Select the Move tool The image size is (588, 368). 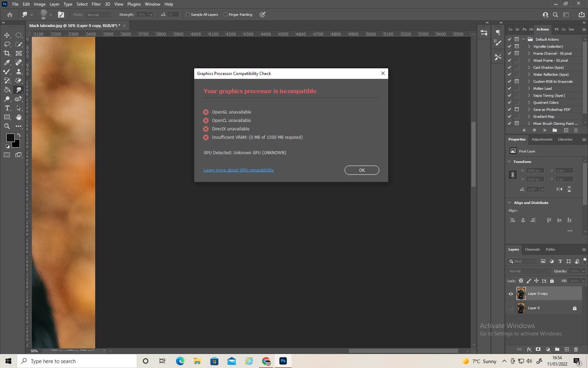7,35
